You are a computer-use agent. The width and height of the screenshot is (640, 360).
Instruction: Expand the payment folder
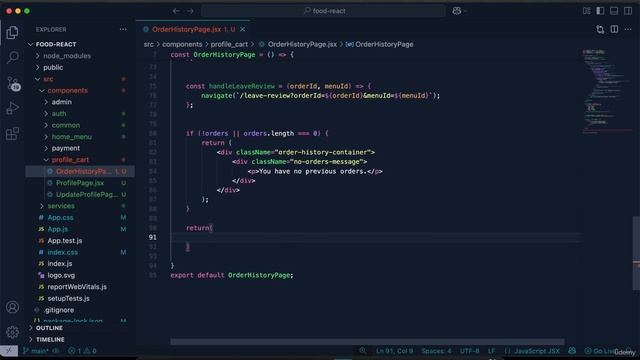click(80, 148)
